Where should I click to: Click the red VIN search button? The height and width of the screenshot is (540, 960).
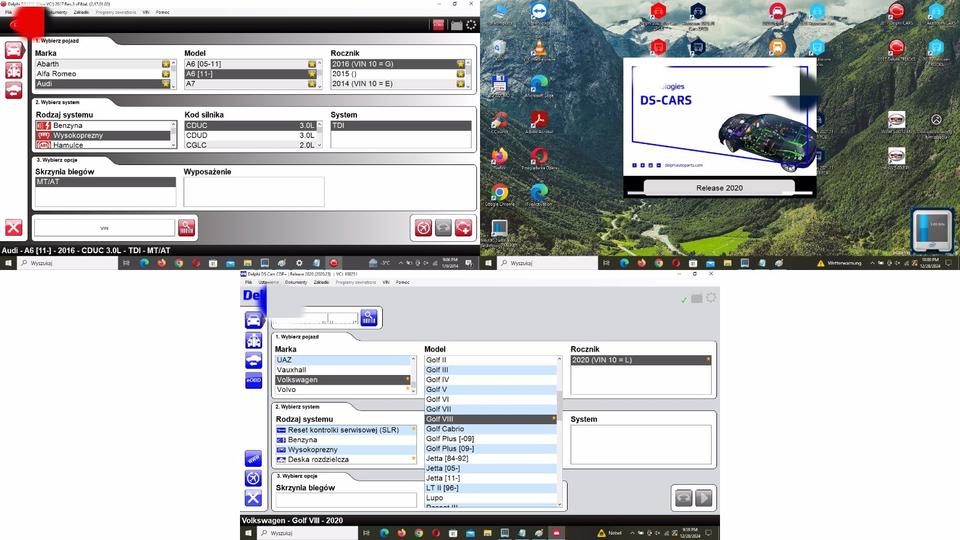point(186,228)
